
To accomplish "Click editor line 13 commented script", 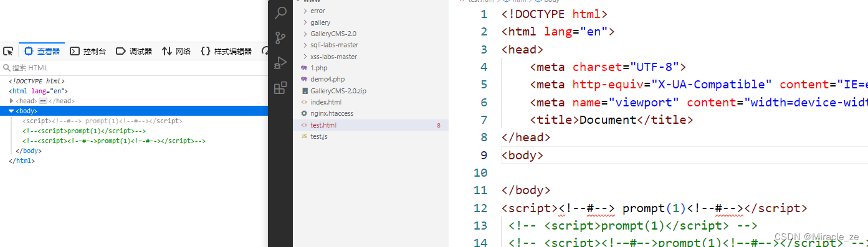I will point(633,225).
